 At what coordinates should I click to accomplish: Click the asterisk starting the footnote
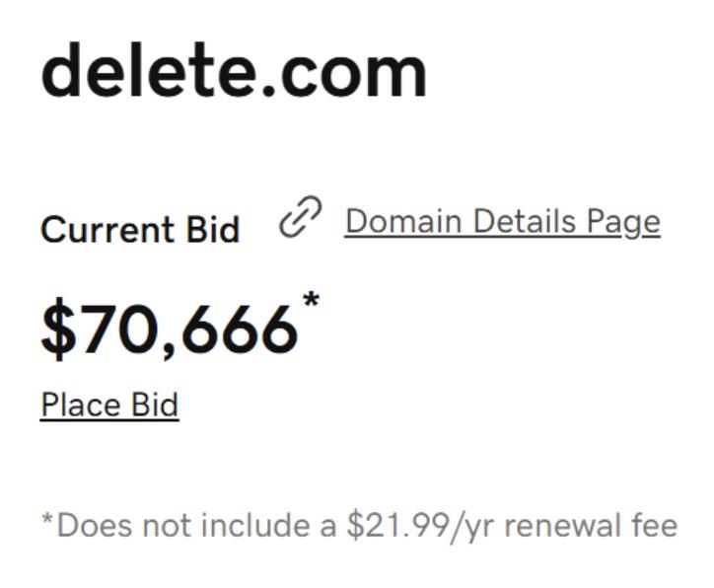pos(47,519)
